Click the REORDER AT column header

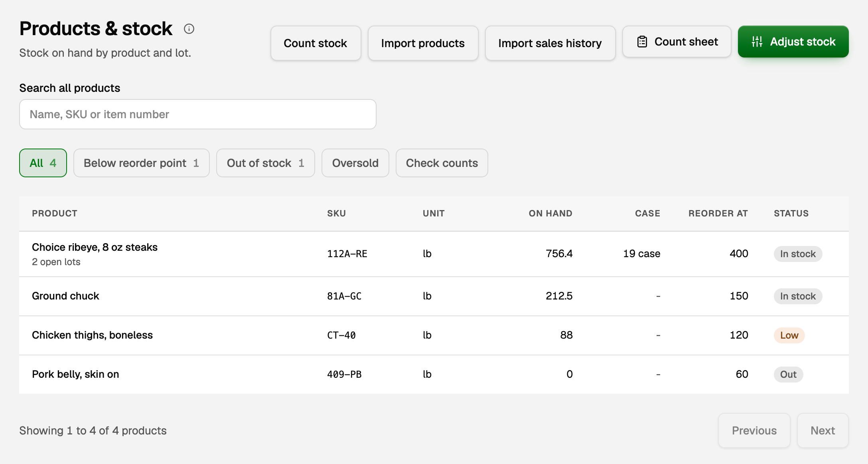718,213
